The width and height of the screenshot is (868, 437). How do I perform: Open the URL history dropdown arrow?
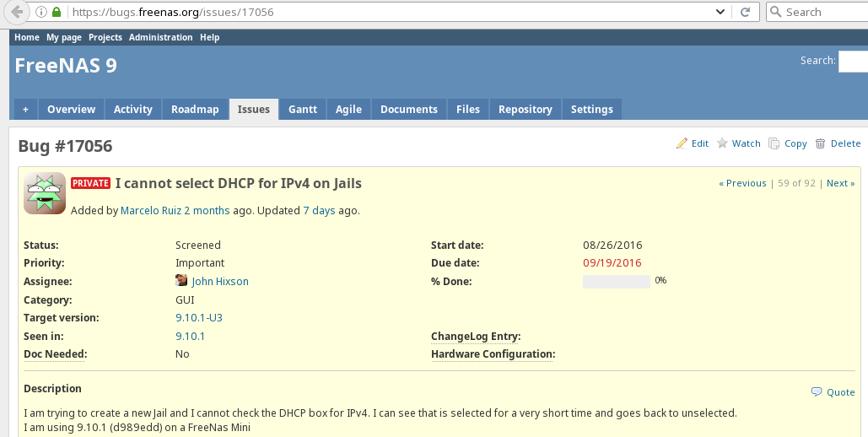tap(720, 12)
